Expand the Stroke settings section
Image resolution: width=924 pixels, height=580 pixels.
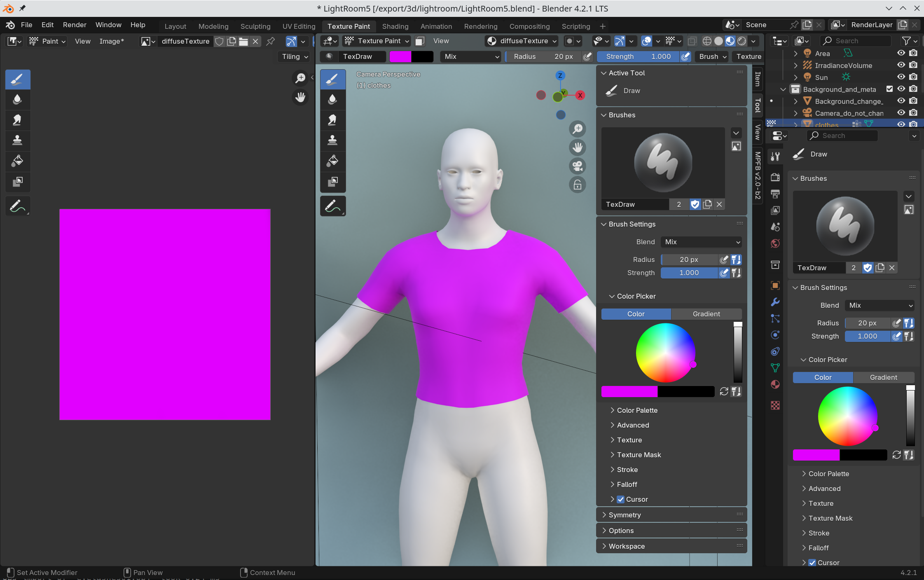626,469
